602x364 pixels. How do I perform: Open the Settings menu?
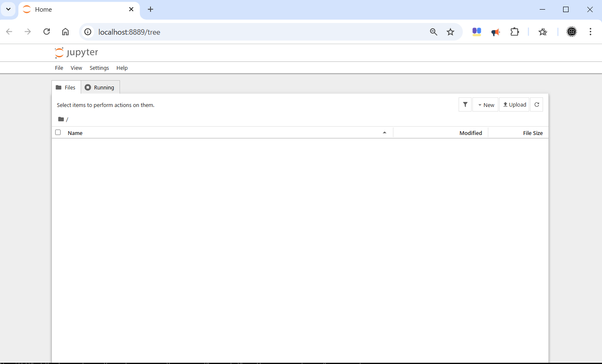pyautogui.click(x=99, y=68)
